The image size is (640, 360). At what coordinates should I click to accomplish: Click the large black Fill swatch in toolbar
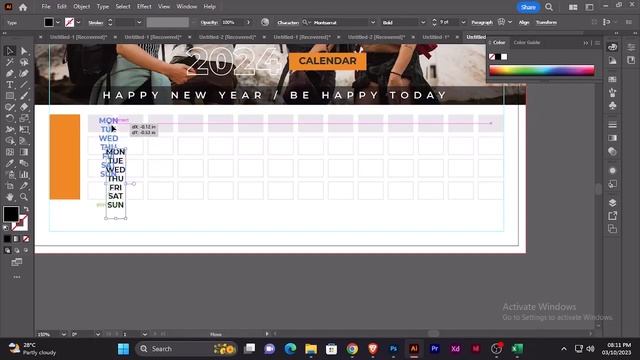coord(11,214)
